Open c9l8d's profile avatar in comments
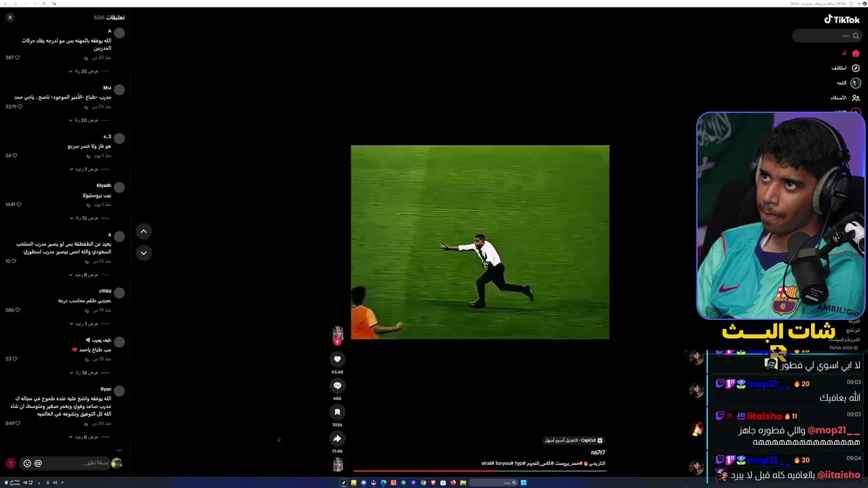 119,293
